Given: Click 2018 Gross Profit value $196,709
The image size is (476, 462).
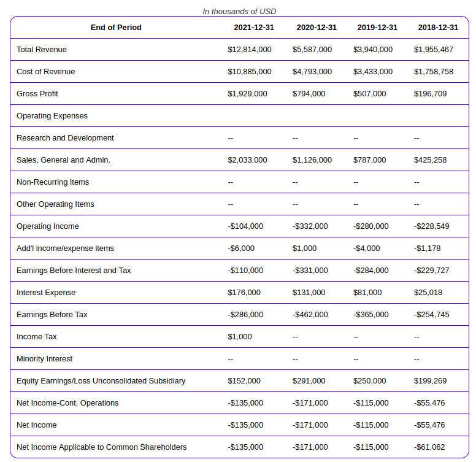Looking at the screenshot, I should (430, 94).
